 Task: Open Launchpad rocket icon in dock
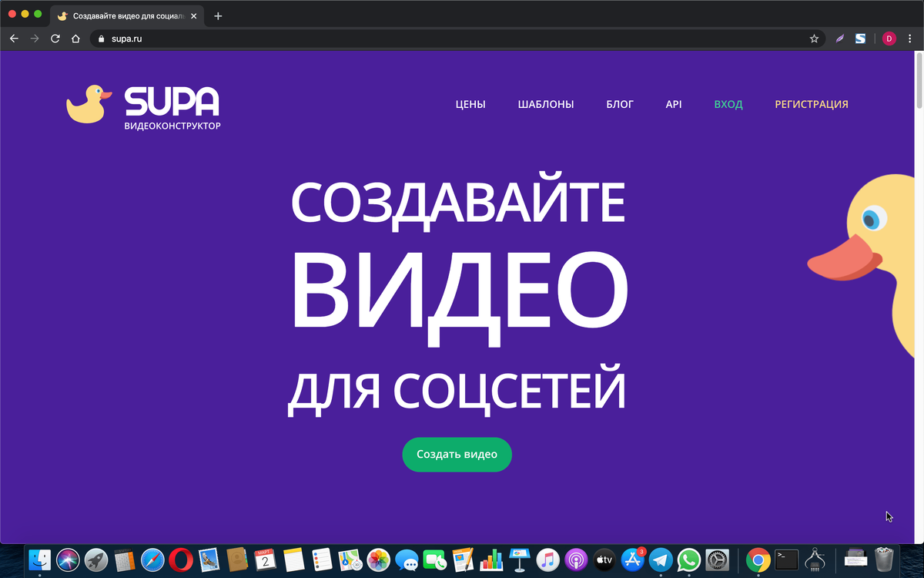96,560
